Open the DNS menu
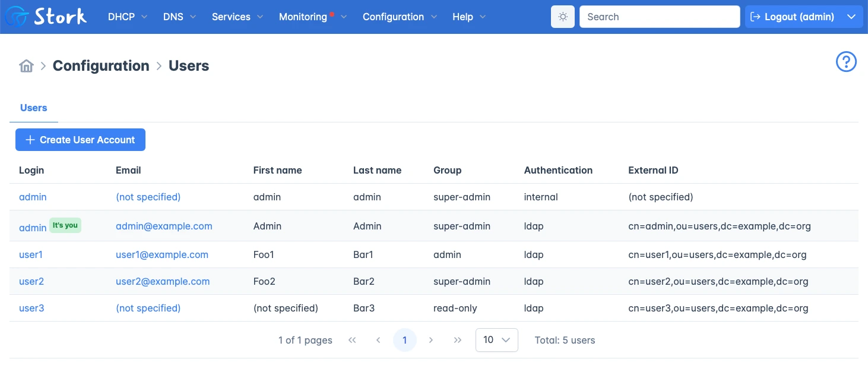This screenshot has width=868, height=365. (x=179, y=17)
